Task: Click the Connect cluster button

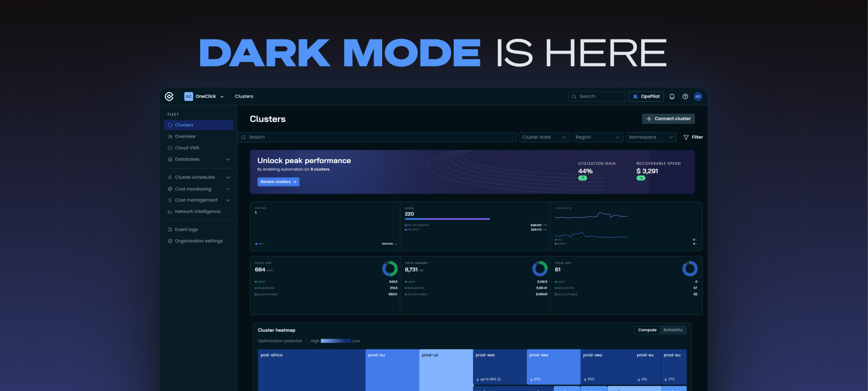Action: click(x=668, y=119)
